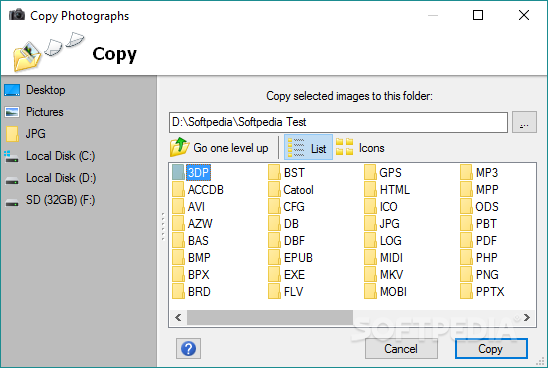Select the DB folder
This screenshot has width=548, height=368.
pyautogui.click(x=284, y=224)
